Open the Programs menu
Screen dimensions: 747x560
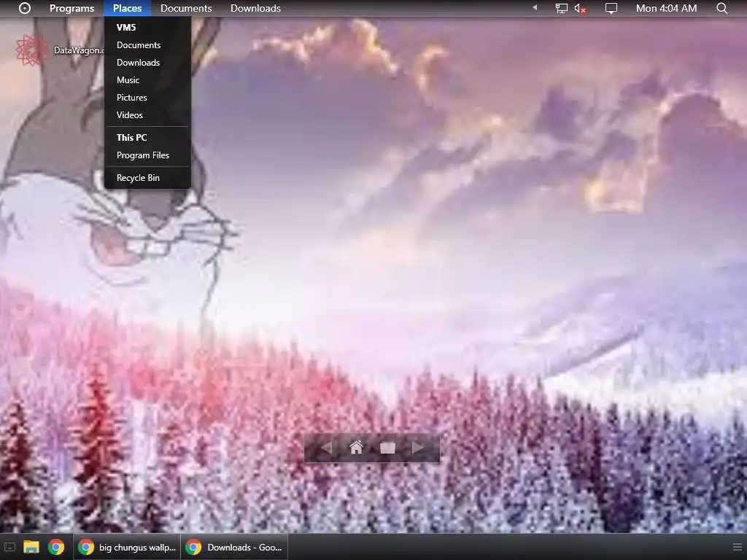click(72, 8)
